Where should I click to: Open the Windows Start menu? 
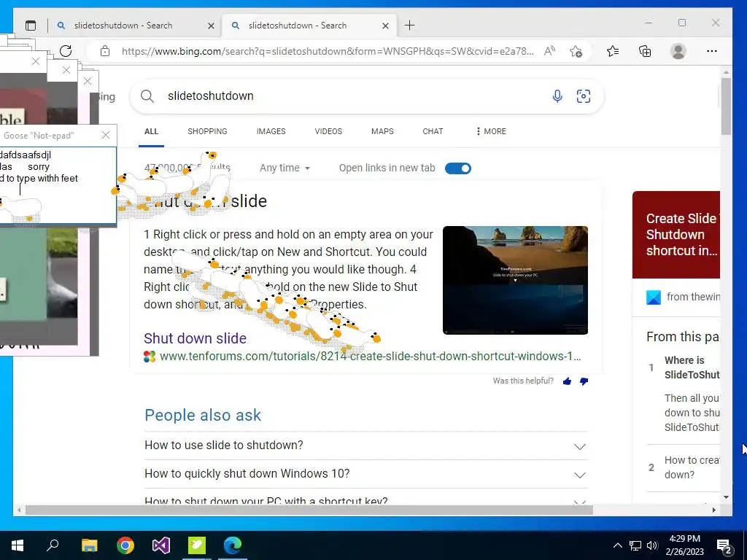pos(18,545)
